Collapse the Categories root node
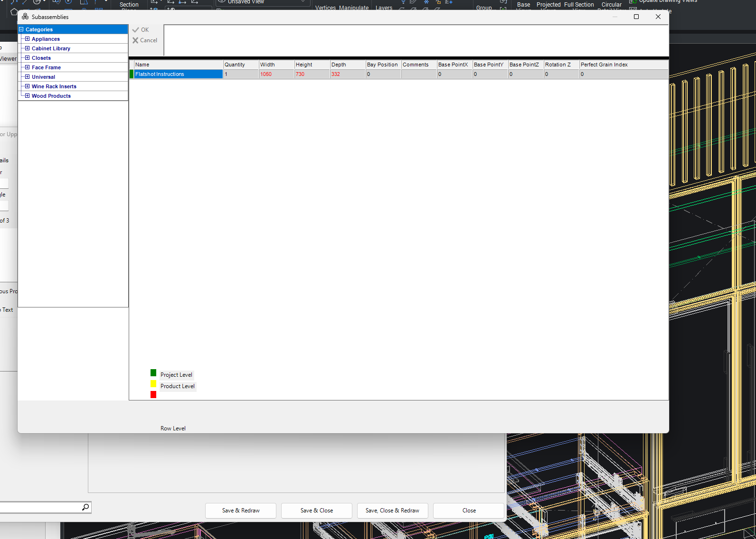756x539 pixels. [x=21, y=29]
